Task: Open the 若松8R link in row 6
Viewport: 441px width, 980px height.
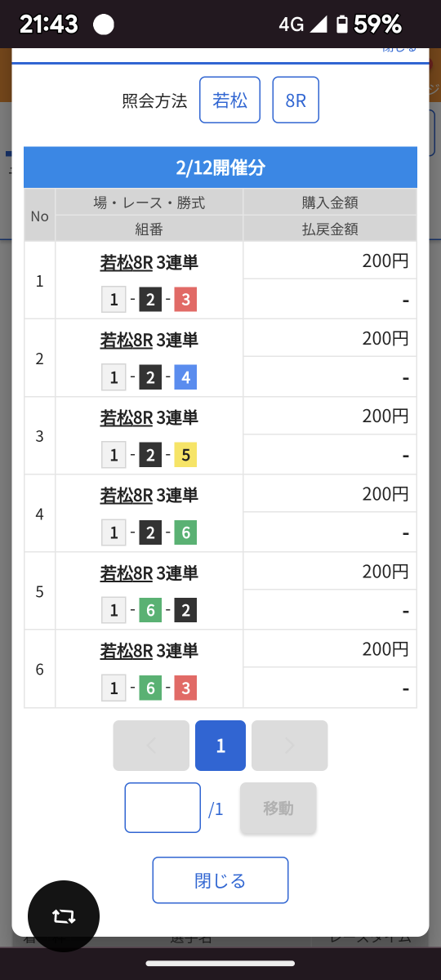Action: click(127, 651)
